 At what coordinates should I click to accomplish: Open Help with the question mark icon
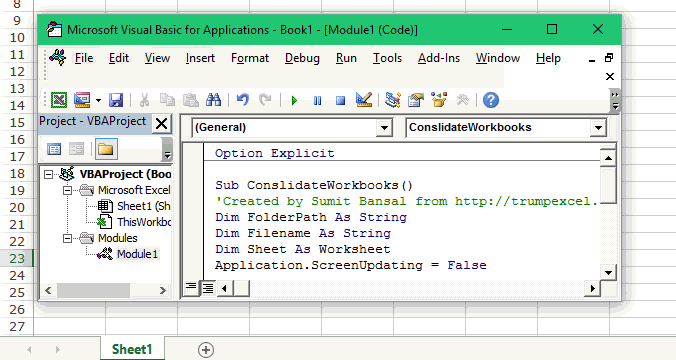(x=491, y=100)
